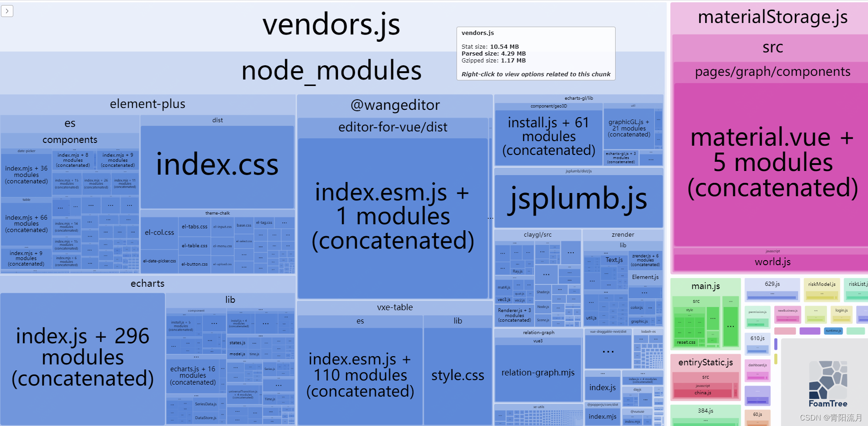Image resolution: width=868 pixels, height=426 pixels.
Task: Open the 629.js chunk block
Action: click(772, 284)
